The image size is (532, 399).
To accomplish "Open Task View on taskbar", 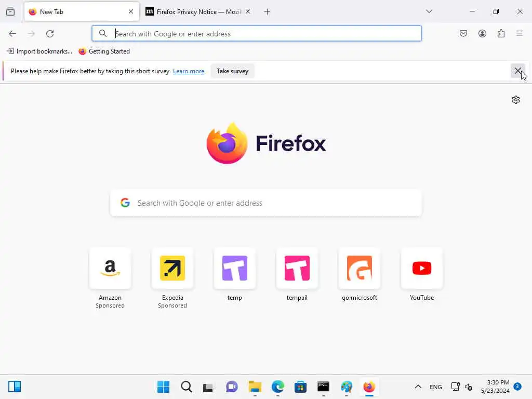I will click(209, 387).
